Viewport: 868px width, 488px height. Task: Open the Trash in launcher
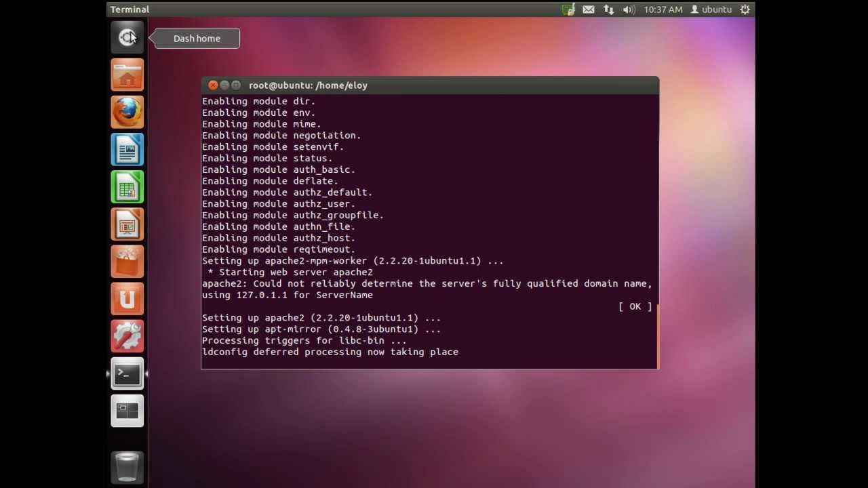click(x=127, y=467)
